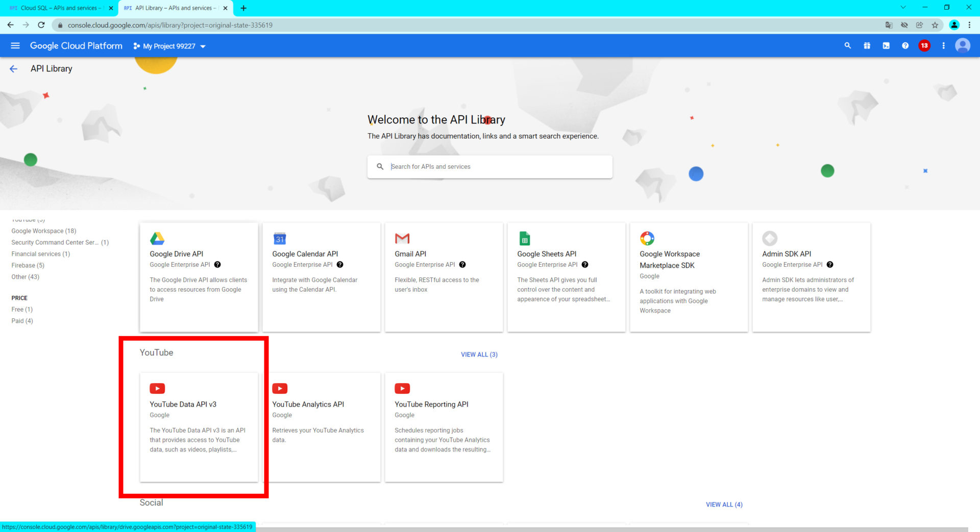The image size is (980, 532).
Task: Click the Google Cloud Platform title
Action: 76,46
